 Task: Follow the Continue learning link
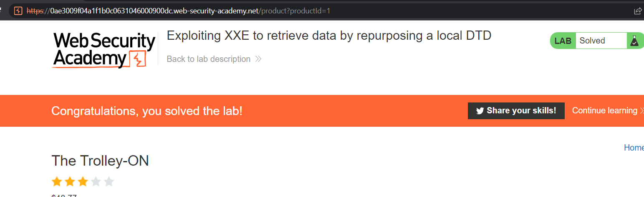[604, 110]
